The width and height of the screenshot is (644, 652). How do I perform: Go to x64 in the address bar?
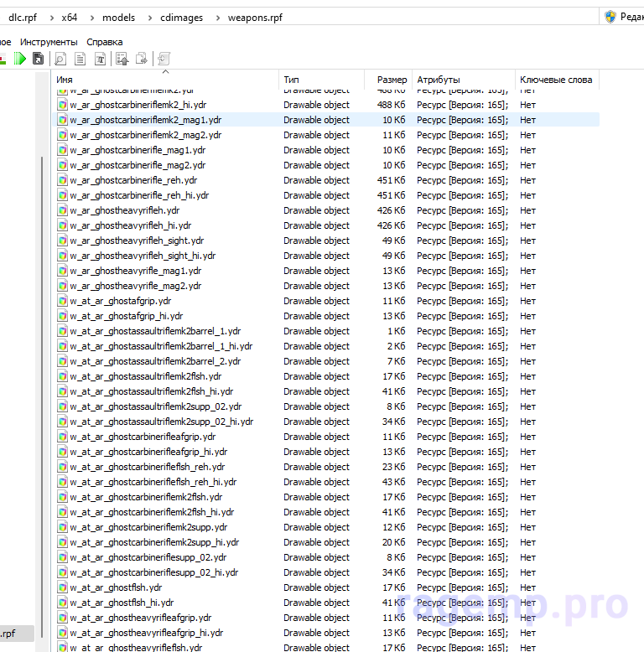[70, 18]
